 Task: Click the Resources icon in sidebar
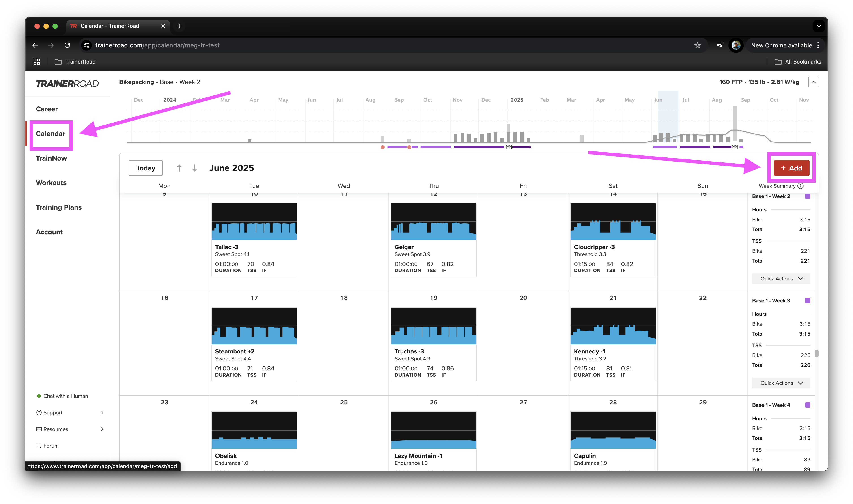coord(39,429)
